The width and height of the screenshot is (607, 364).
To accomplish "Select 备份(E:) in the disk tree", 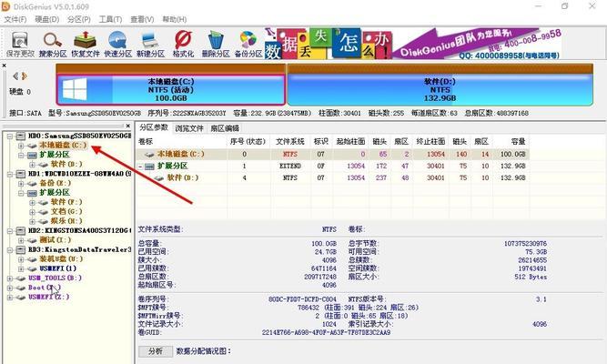I will (56, 183).
